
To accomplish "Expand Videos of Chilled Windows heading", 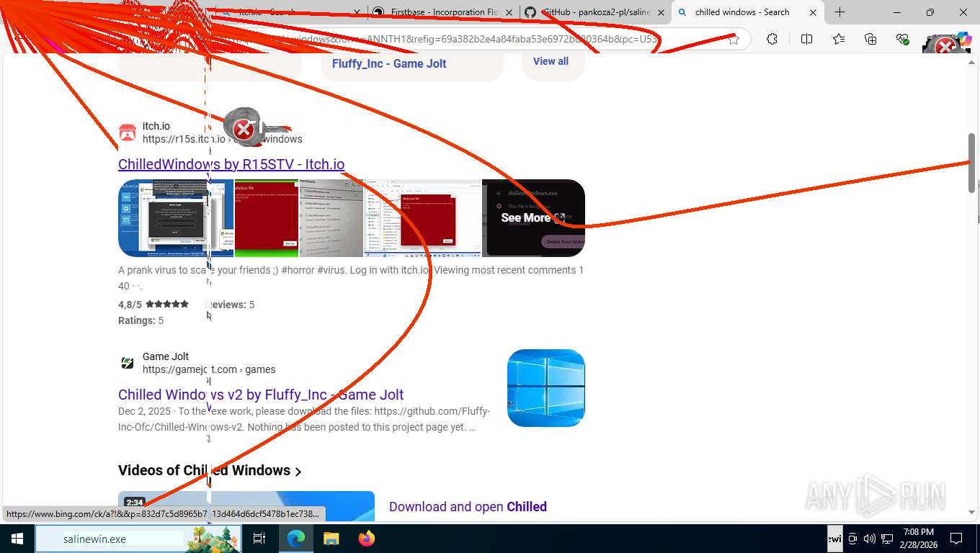I will [210, 470].
